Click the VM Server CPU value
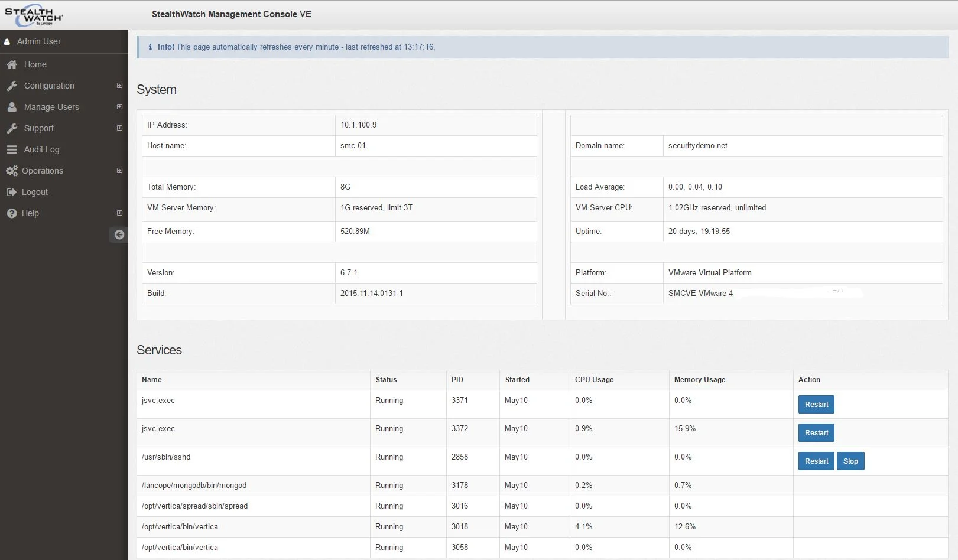 [x=717, y=207]
